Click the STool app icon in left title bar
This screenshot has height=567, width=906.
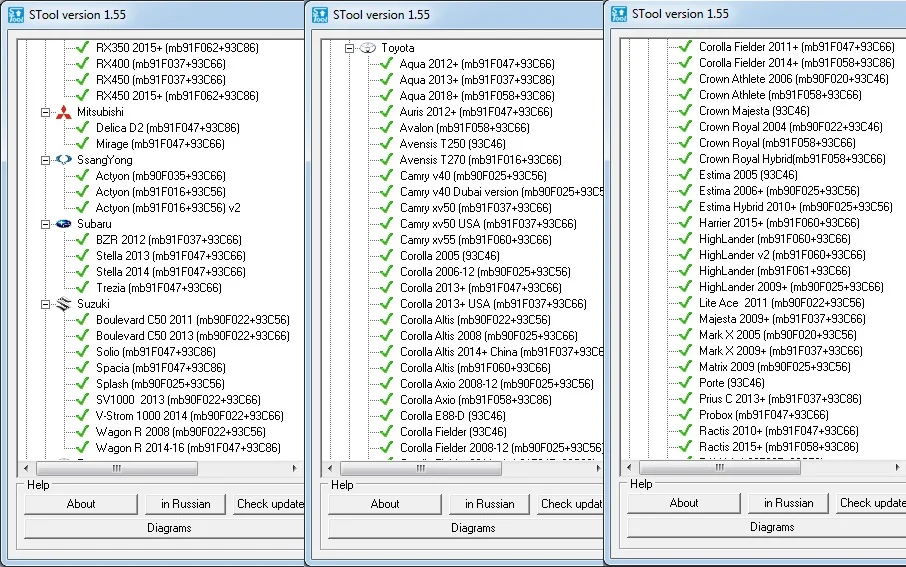tap(16, 15)
